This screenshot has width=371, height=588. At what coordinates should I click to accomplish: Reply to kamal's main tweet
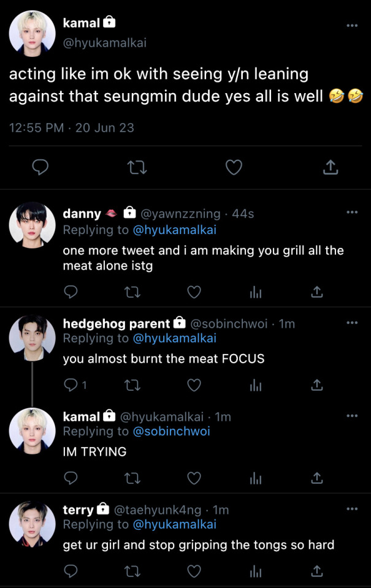[x=40, y=167]
